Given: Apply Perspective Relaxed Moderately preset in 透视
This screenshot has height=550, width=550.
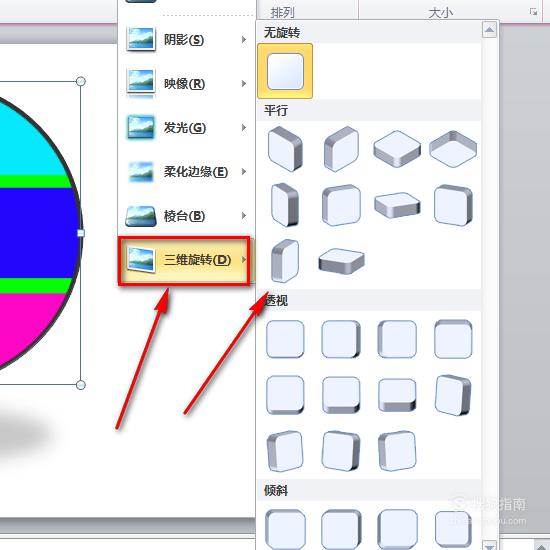Looking at the screenshot, I should point(341,395).
